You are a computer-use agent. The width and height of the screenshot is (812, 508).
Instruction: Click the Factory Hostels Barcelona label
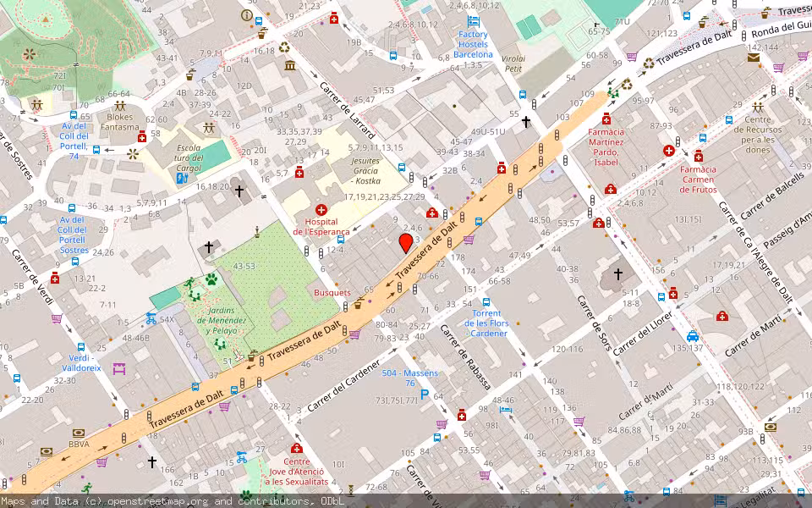click(474, 45)
